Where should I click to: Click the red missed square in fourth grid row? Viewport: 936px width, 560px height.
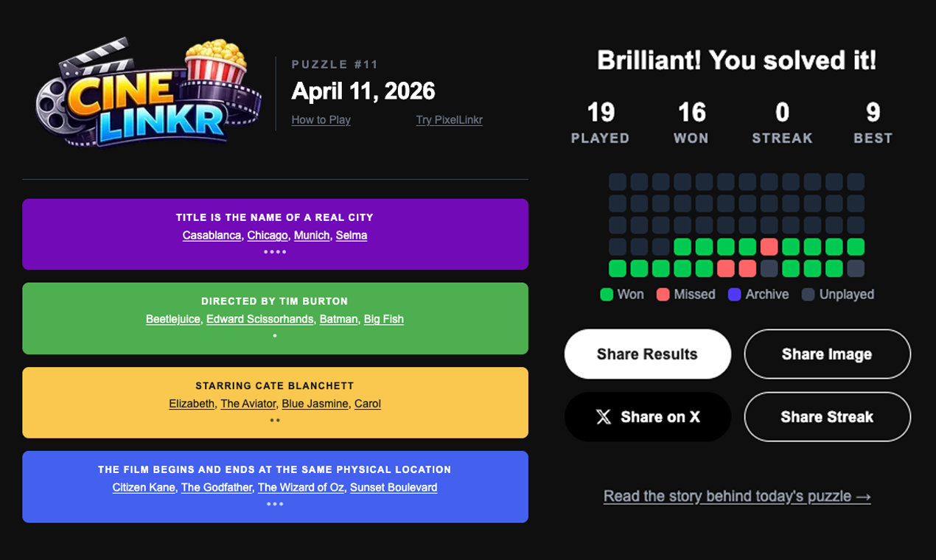pyautogui.click(x=769, y=247)
